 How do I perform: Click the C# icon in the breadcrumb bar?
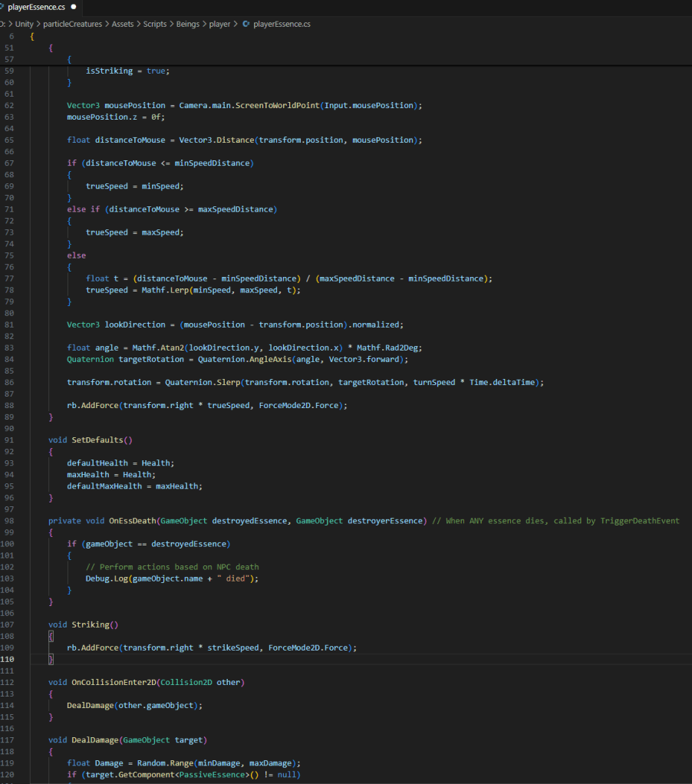point(245,24)
